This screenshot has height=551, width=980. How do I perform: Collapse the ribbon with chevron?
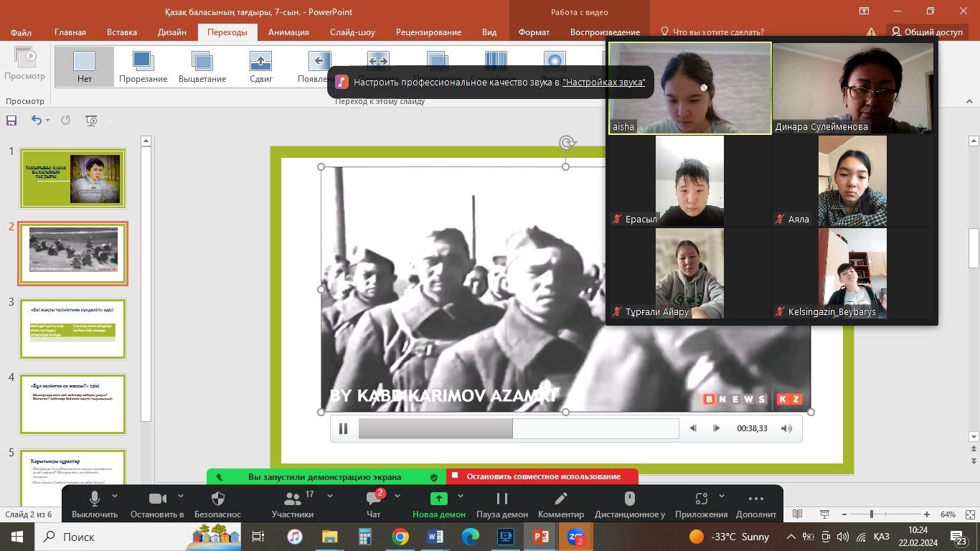[x=970, y=101]
